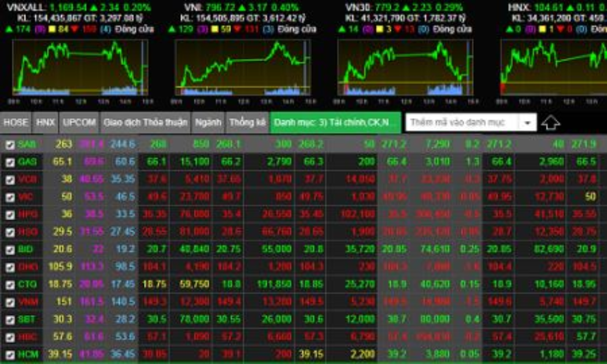Uncheck the SAB row checkbox
Image resolution: width=607 pixels, height=364 pixels.
pyautogui.click(x=10, y=144)
